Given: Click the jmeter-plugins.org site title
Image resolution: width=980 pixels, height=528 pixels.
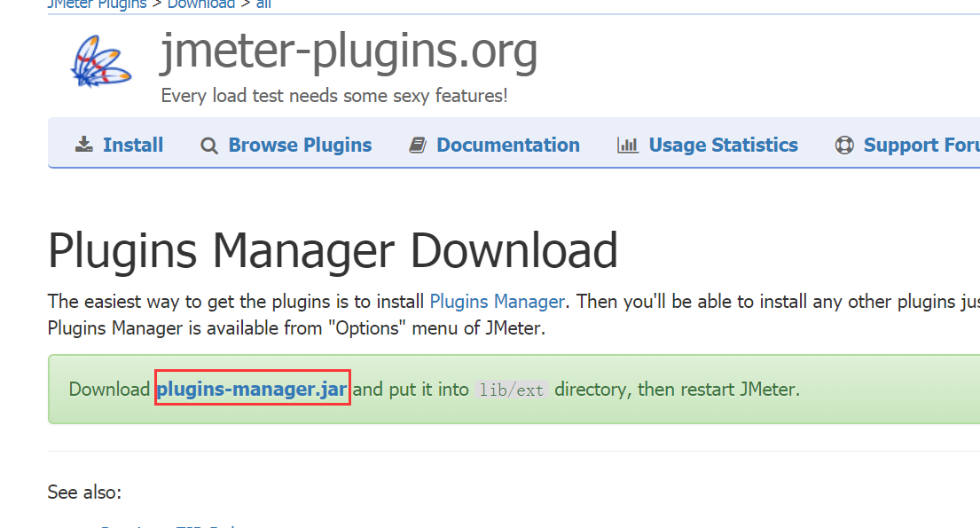Looking at the screenshot, I should pos(349,52).
